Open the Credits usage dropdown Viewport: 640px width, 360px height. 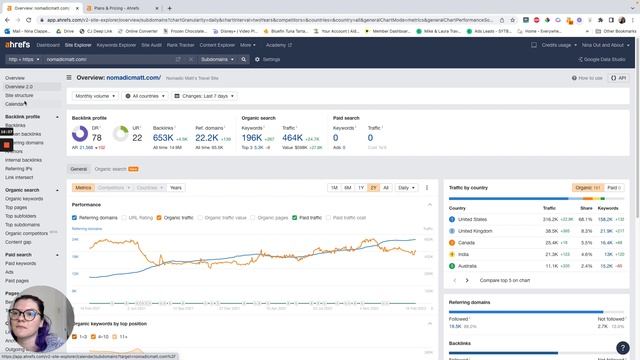point(559,45)
